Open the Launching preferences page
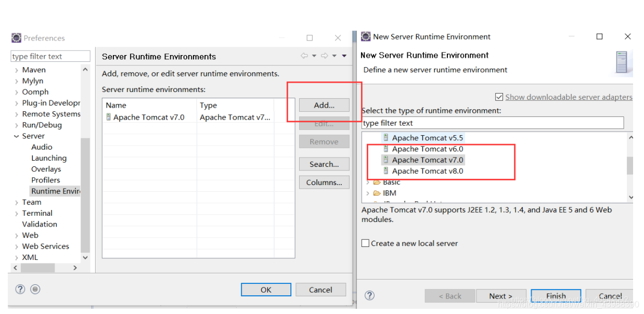 coord(49,158)
